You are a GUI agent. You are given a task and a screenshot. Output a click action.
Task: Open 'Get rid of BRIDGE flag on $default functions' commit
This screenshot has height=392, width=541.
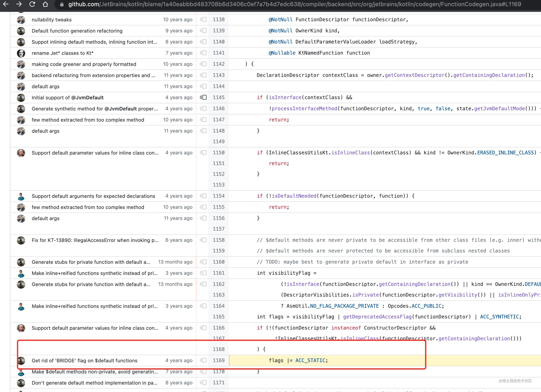pyautogui.click(x=85, y=360)
